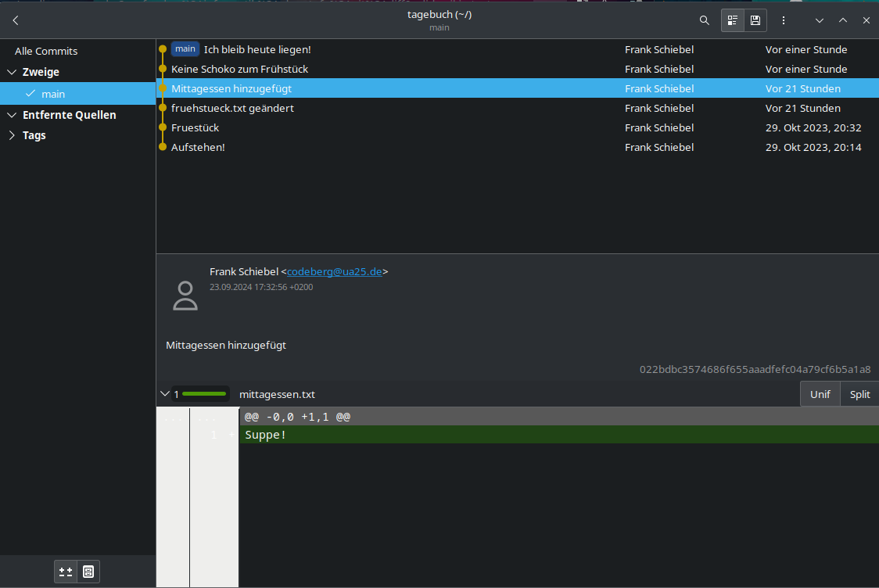This screenshot has width=879, height=588.
Task: Select the main branch in sidebar
Action: click(77, 94)
